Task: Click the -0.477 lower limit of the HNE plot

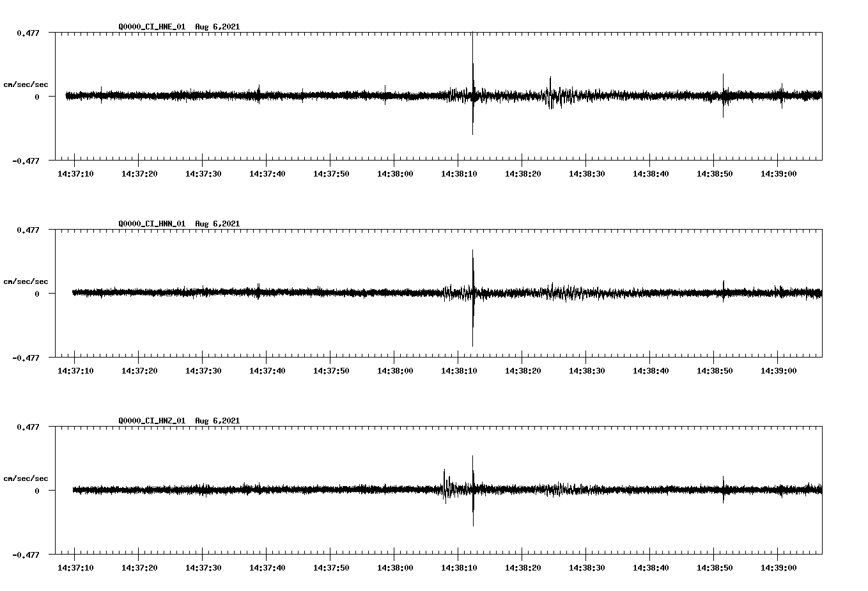Action: pyautogui.click(x=26, y=161)
